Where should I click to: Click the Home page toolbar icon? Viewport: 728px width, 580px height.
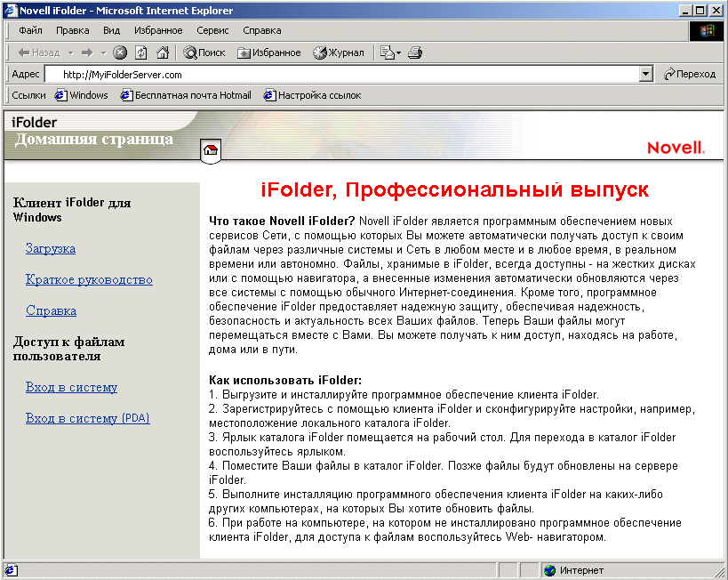(163, 53)
